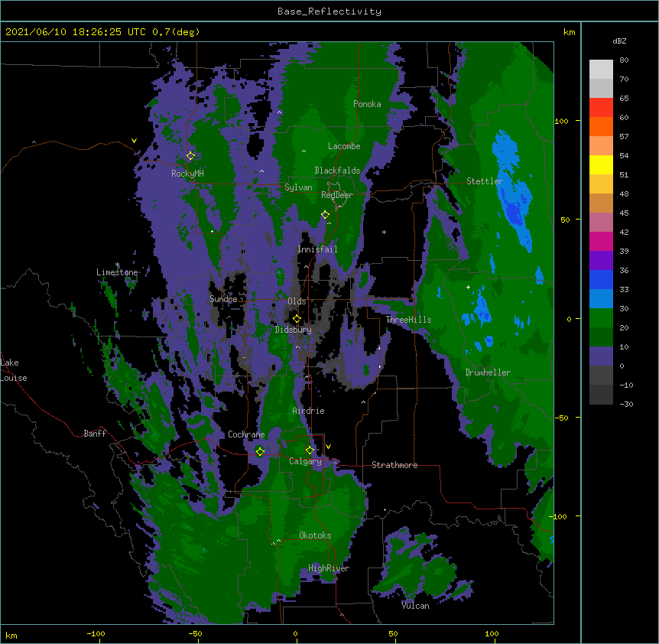Click the pink 42-45 dBZ legend swatch

pos(601,223)
